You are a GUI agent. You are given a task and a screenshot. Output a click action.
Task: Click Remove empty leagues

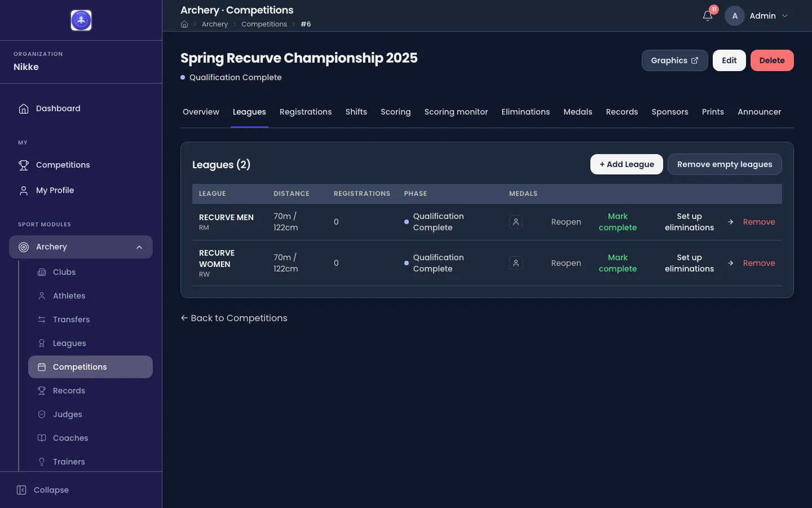coord(725,164)
